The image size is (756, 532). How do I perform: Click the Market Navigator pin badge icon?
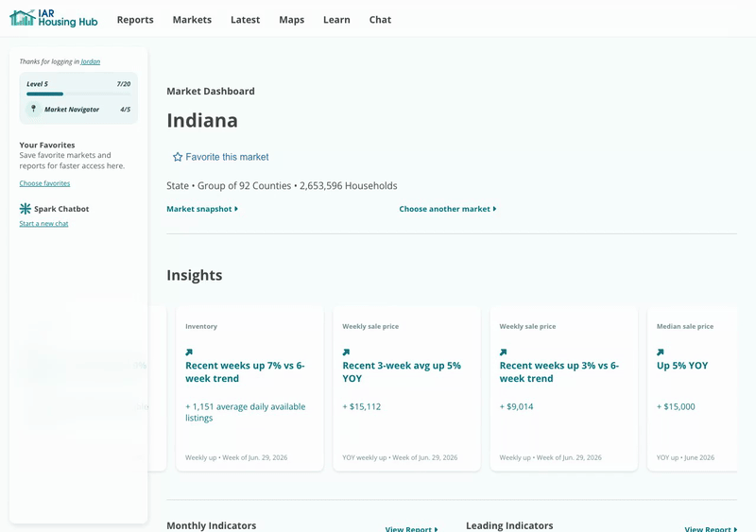pyautogui.click(x=33, y=109)
